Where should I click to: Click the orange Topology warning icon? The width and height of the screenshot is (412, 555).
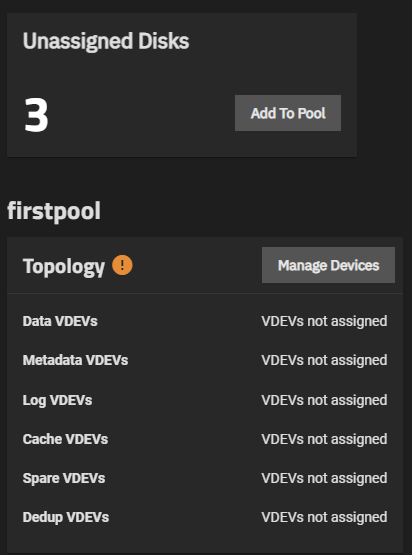tap(122, 265)
